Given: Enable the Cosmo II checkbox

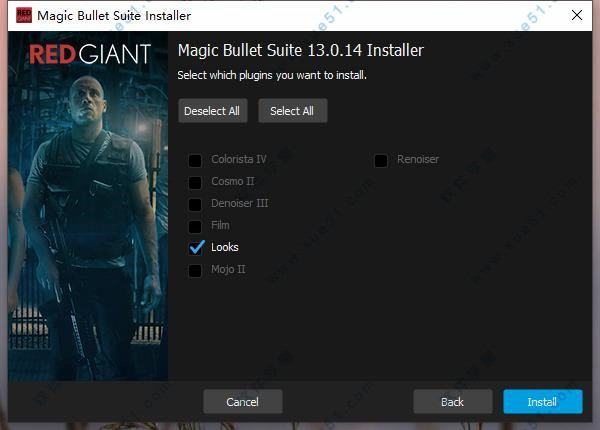Looking at the screenshot, I should tap(195, 182).
